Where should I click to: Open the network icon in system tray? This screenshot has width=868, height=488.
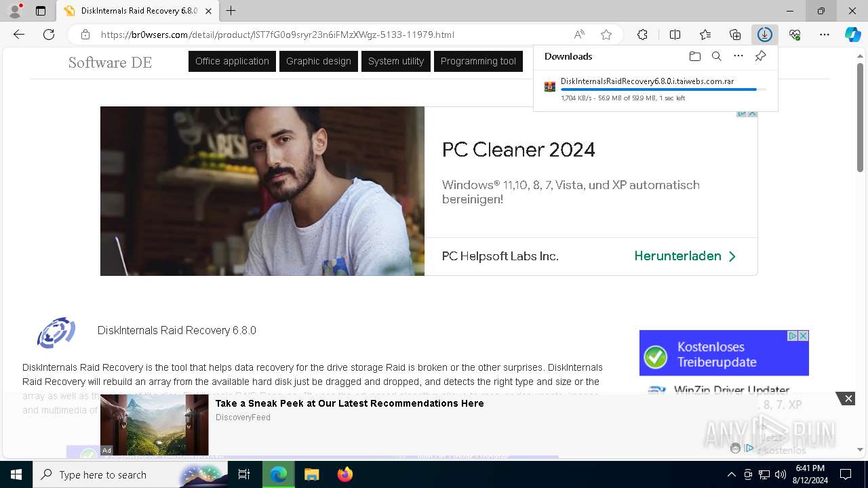[x=764, y=474]
